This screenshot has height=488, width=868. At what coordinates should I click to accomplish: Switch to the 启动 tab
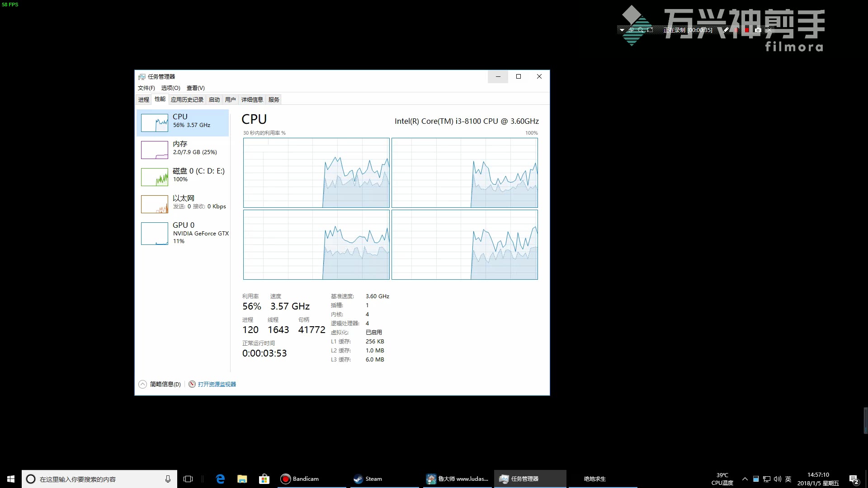(x=214, y=99)
